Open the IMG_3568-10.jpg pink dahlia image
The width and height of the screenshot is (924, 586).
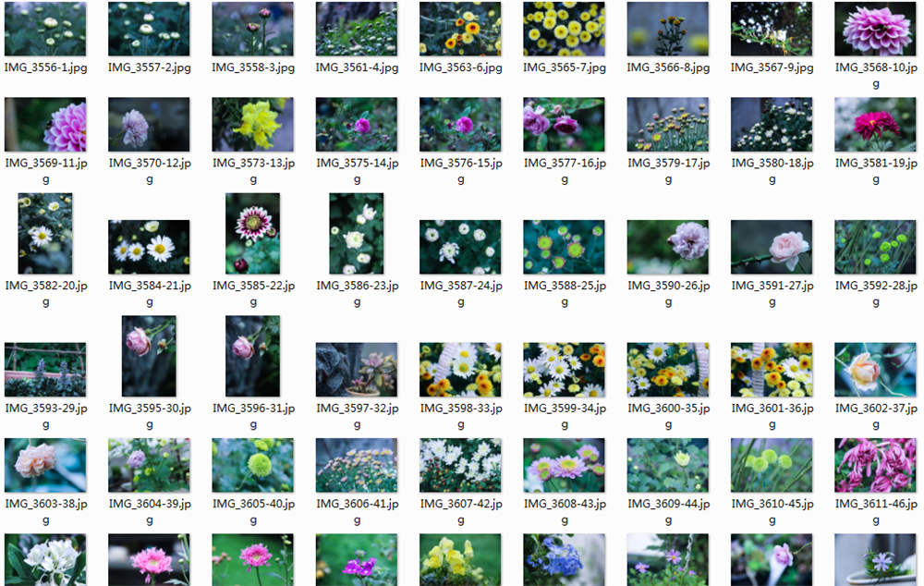[x=875, y=29]
